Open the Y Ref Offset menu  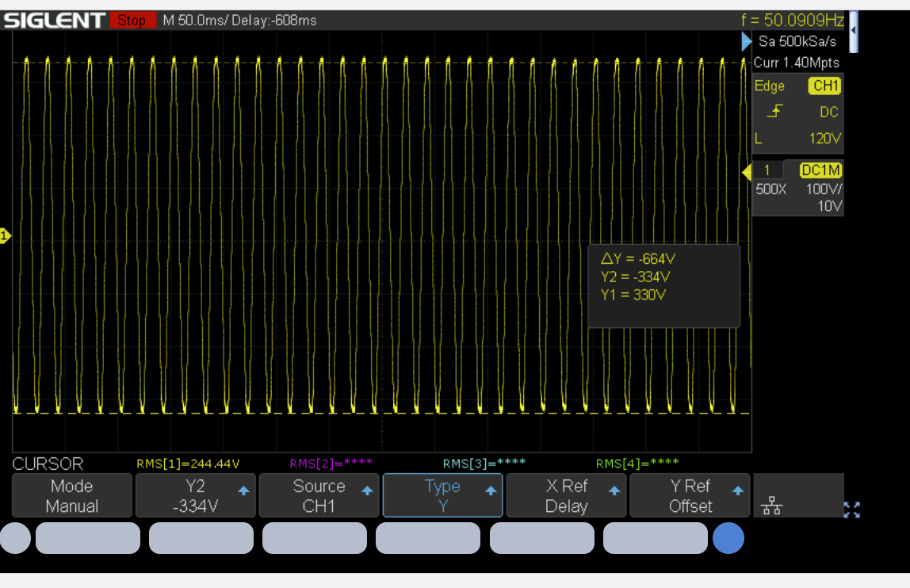pyautogui.click(x=690, y=496)
